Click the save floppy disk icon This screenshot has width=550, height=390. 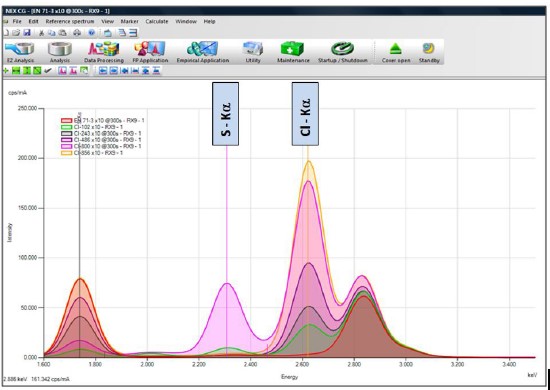point(27,33)
